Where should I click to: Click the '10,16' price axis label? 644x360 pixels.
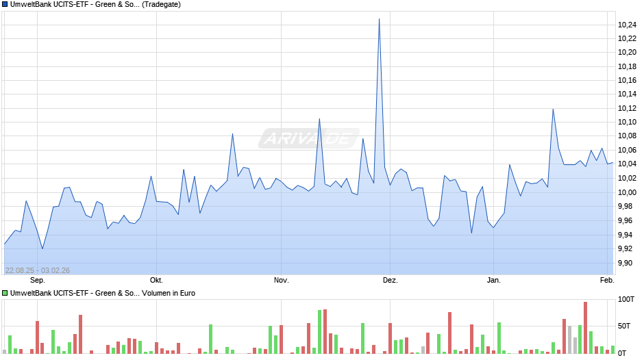coord(627,81)
